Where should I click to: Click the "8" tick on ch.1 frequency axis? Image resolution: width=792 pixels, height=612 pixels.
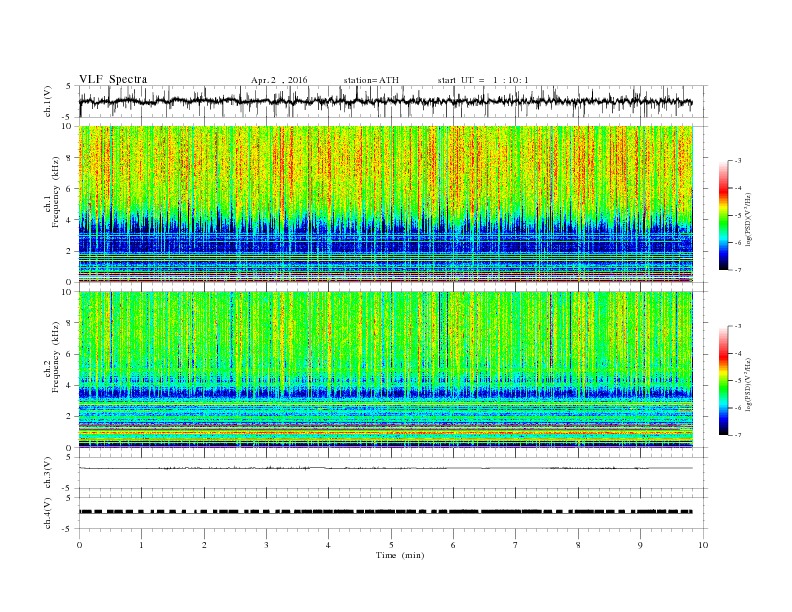[69, 158]
